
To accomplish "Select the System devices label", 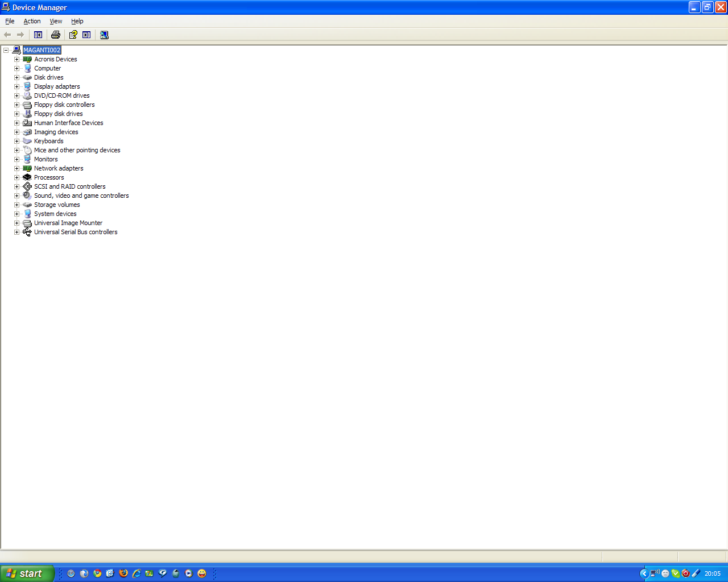I will 55,214.
